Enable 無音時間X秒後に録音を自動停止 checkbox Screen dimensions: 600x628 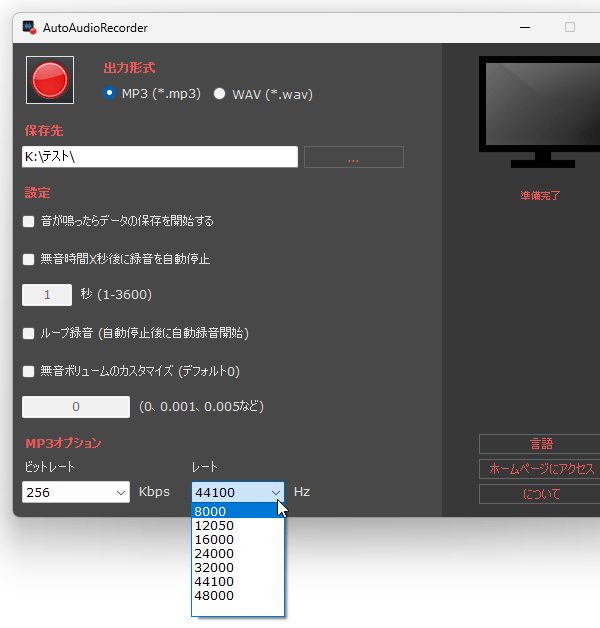28,259
